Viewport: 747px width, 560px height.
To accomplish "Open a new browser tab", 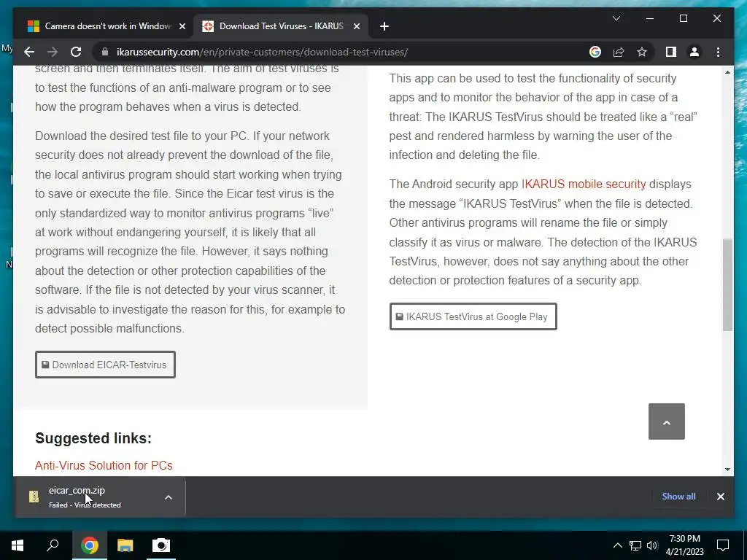I will click(384, 26).
